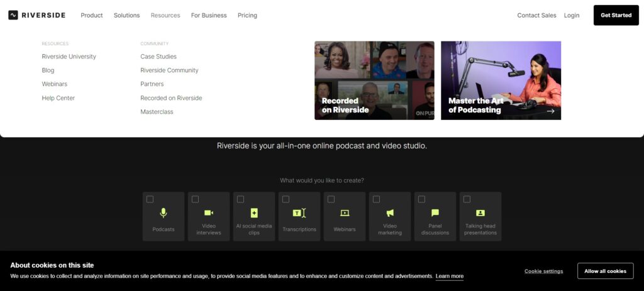Select the Webinars checkbox
Image resolution: width=644 pixels, height=291 pixels.
tap(331, 199)
